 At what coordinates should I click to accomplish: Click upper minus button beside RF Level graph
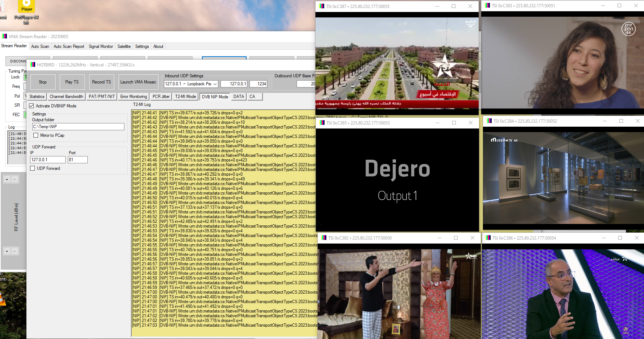tap(15, 179)
